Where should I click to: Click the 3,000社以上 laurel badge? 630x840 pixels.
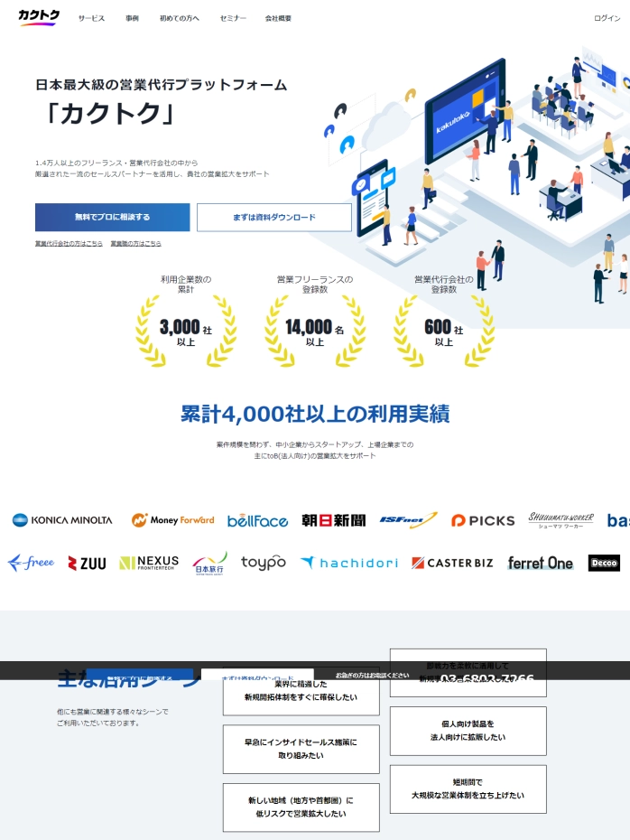click(x=186, y=331)
